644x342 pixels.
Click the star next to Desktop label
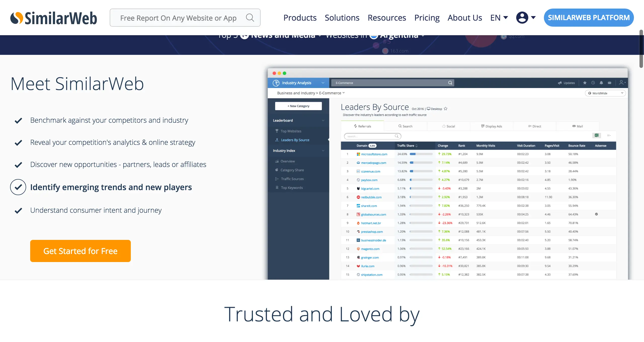coord(446,109)
